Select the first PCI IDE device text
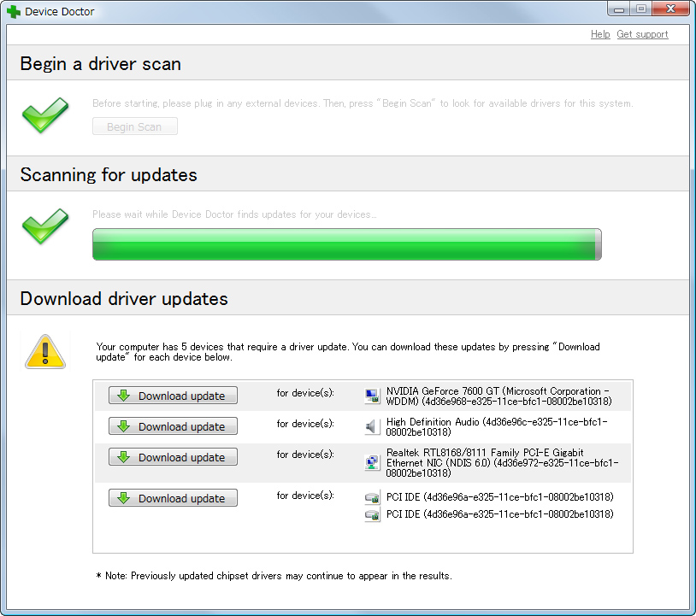 [x=500, y=496]
